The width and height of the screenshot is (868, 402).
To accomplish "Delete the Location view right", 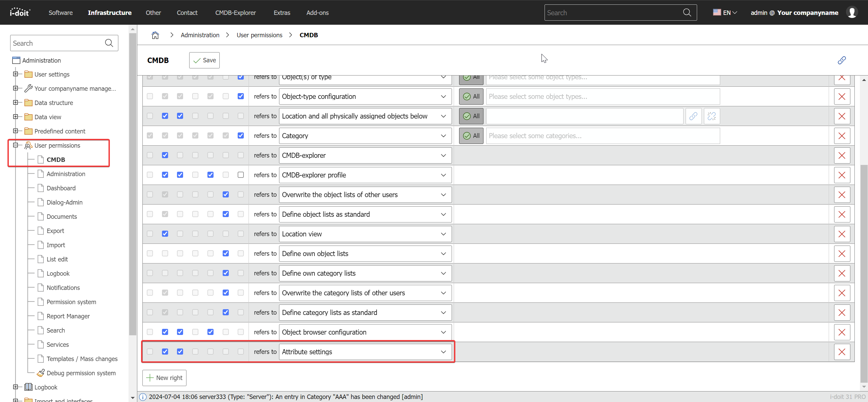I will pos(842,234).
